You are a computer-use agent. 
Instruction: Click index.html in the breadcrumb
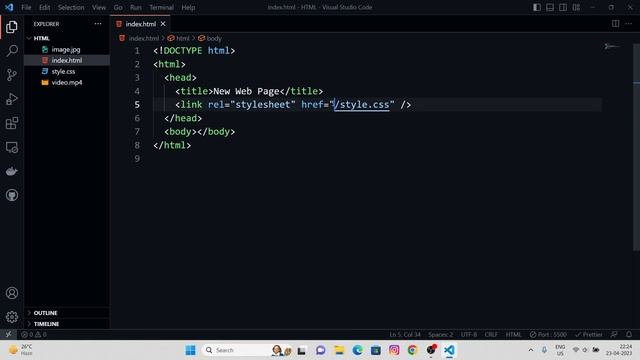tap(143, 38)
